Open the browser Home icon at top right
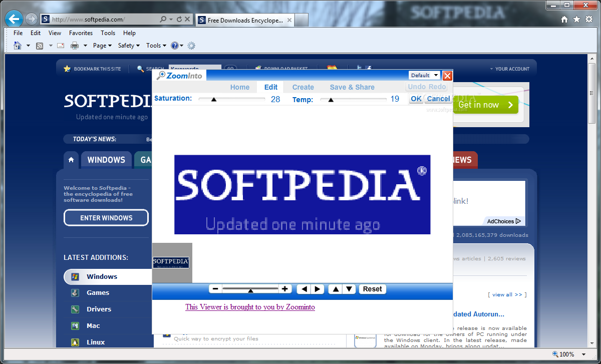Image resolution: width=601 pixels, height=364 pixels. click(564, 19)
